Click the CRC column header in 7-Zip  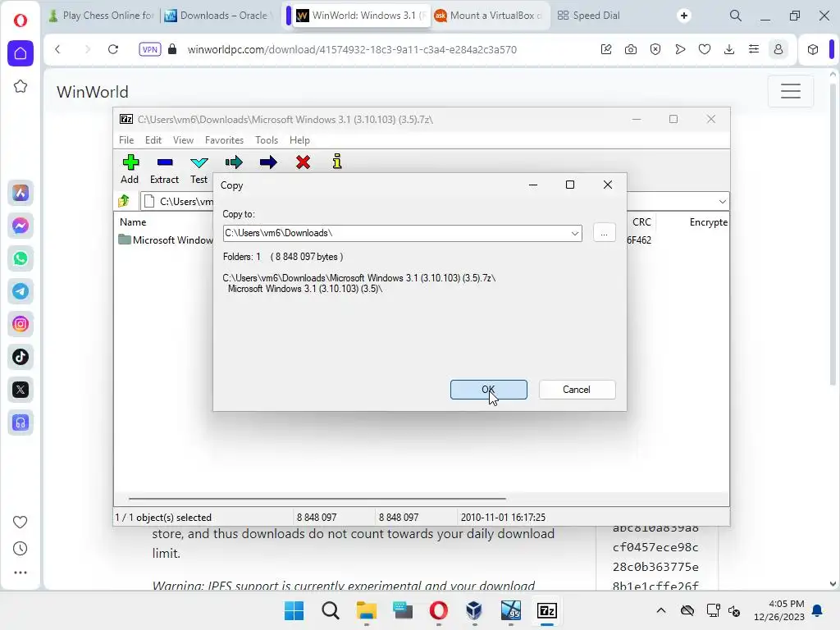(641, 221)
